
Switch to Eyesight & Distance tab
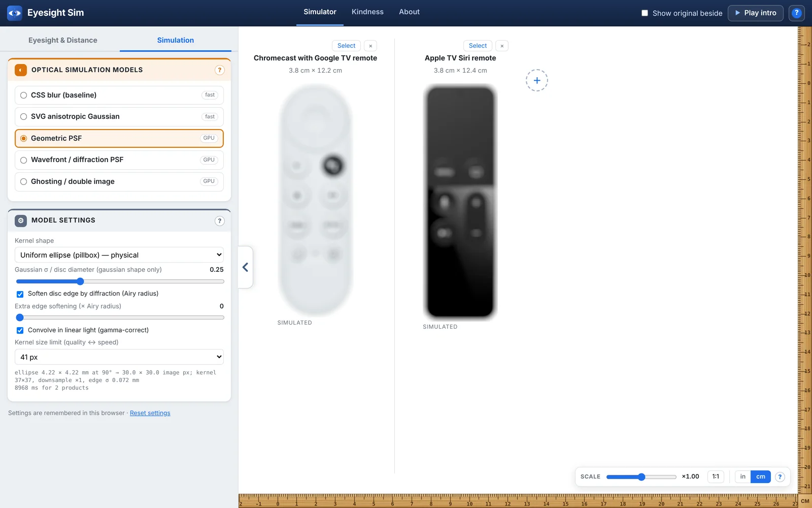point(63,40)
